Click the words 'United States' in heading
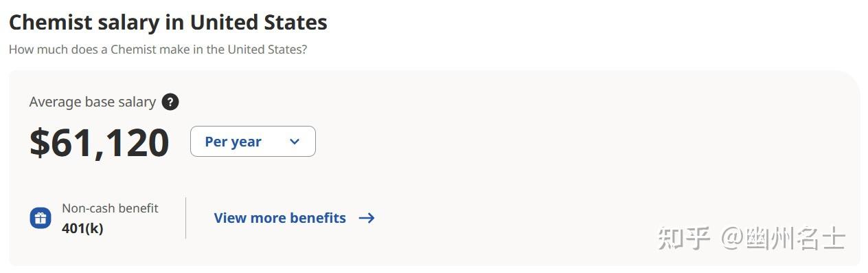The height and width of the screenshot is (273, 868). (259, 22)
